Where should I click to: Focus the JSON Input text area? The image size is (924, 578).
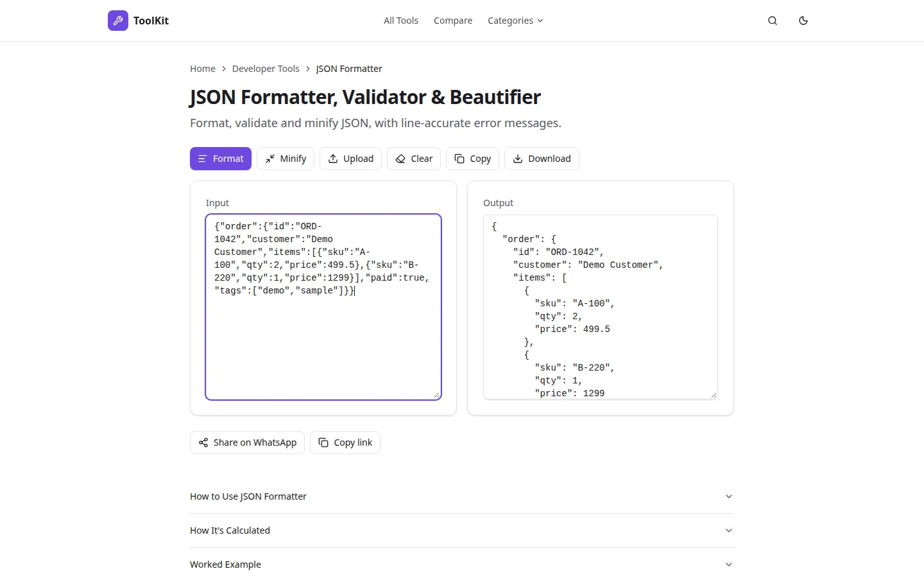pyautogui.click(x=323, y=307)
